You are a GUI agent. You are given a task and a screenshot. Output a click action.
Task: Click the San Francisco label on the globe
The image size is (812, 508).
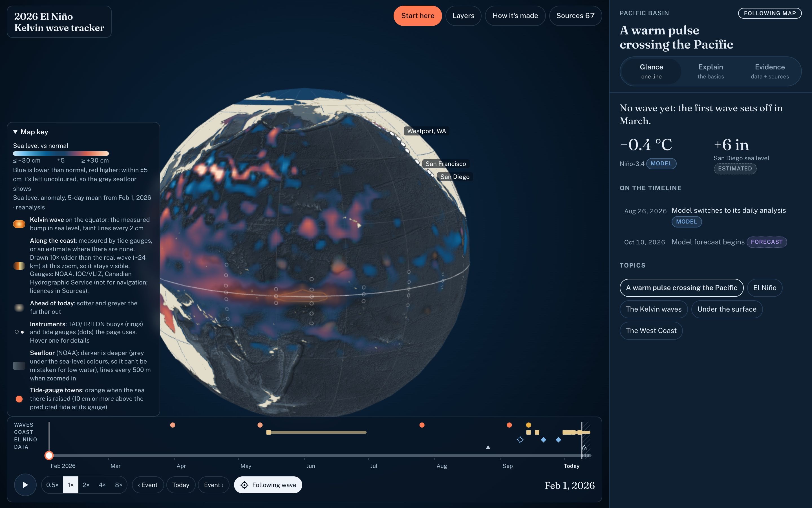click(x=445, y=164)
